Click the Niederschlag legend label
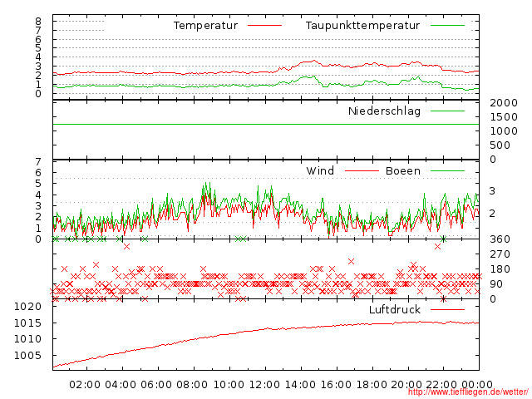Screen dimensions: 532x399 pyautogui.click(x=384, y=111)
